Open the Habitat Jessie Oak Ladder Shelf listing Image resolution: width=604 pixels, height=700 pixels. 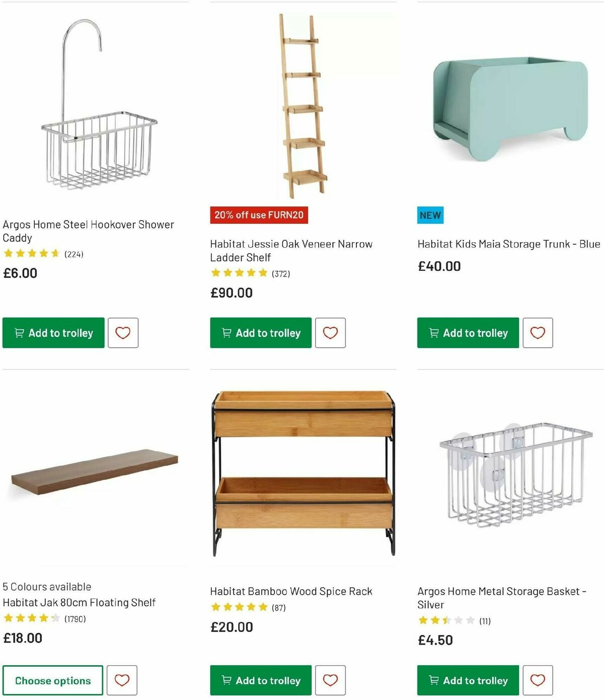click(290, 250)
